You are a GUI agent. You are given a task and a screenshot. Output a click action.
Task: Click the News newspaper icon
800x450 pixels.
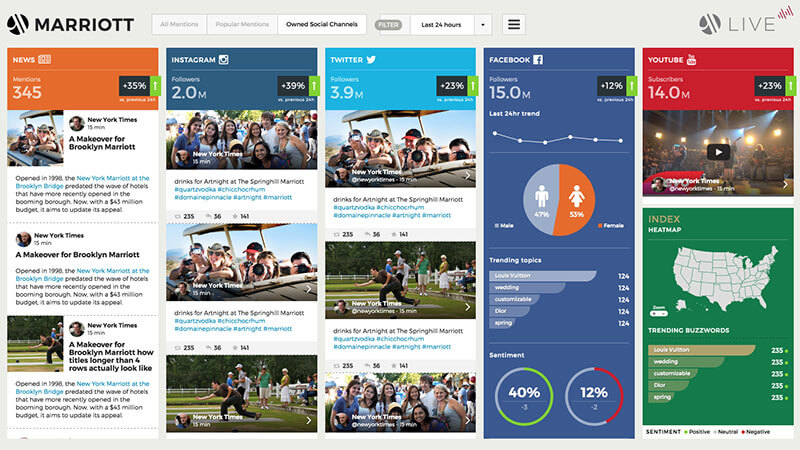(x=44, y=59)
